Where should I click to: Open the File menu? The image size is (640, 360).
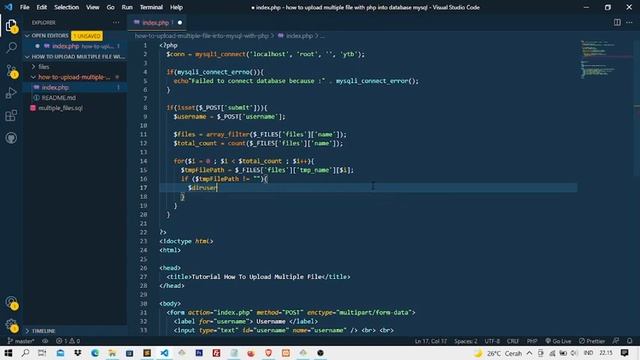click(x=24, y=7)
